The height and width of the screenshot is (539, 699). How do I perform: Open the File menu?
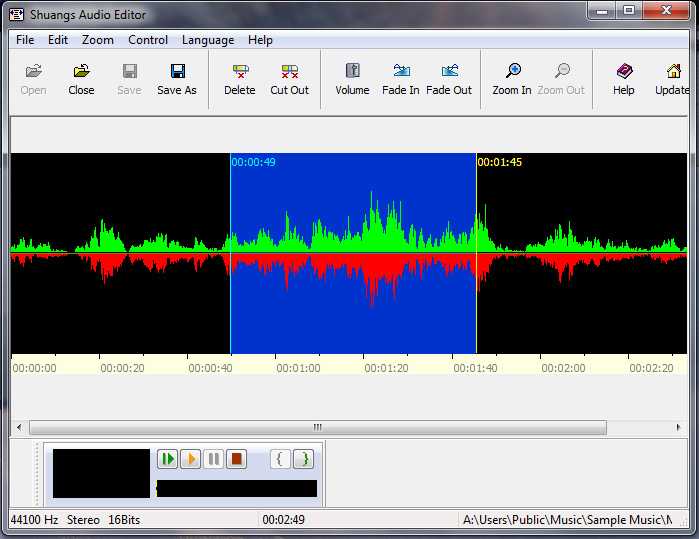tap(25, 40)
